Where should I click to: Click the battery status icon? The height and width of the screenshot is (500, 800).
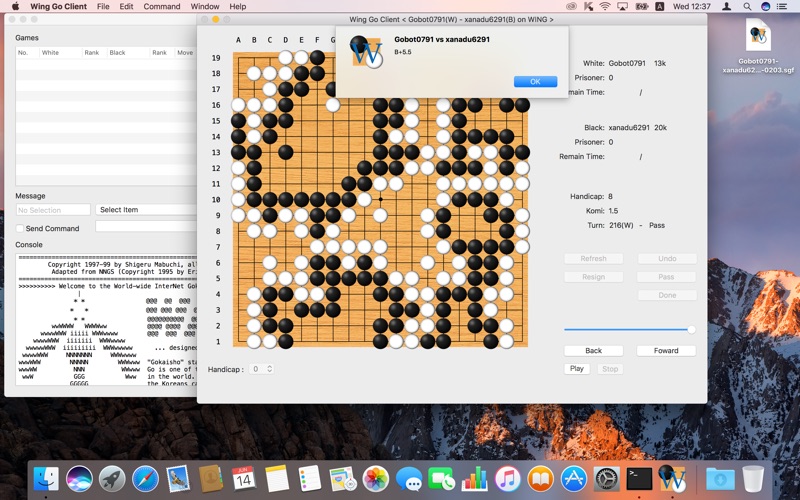pyautogui.click(x=641, y=7)
